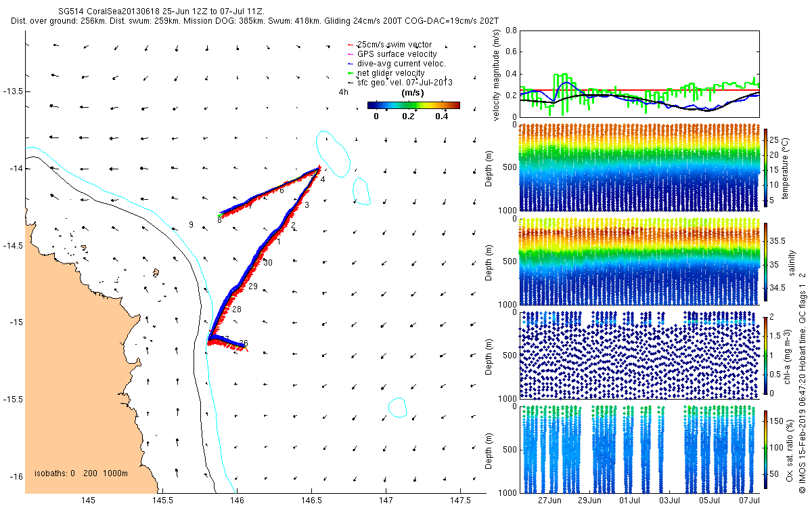
Task: Click the '29Jun' date tick
Action: coord(591,501)
